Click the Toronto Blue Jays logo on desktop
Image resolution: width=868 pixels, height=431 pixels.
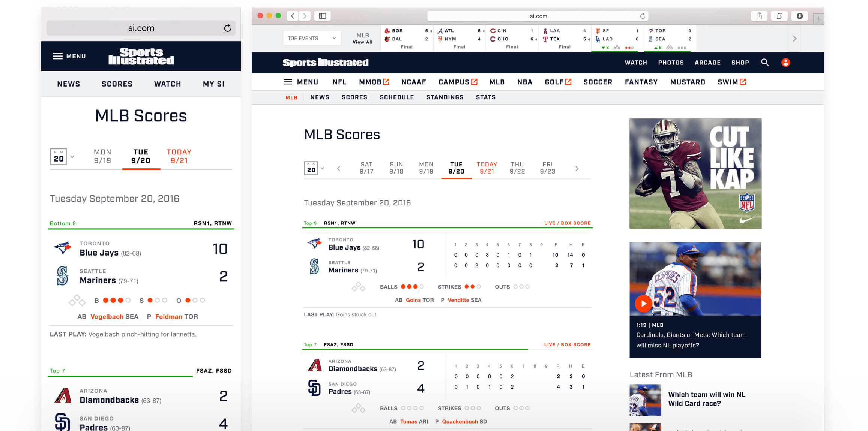[x=314, y=244]
